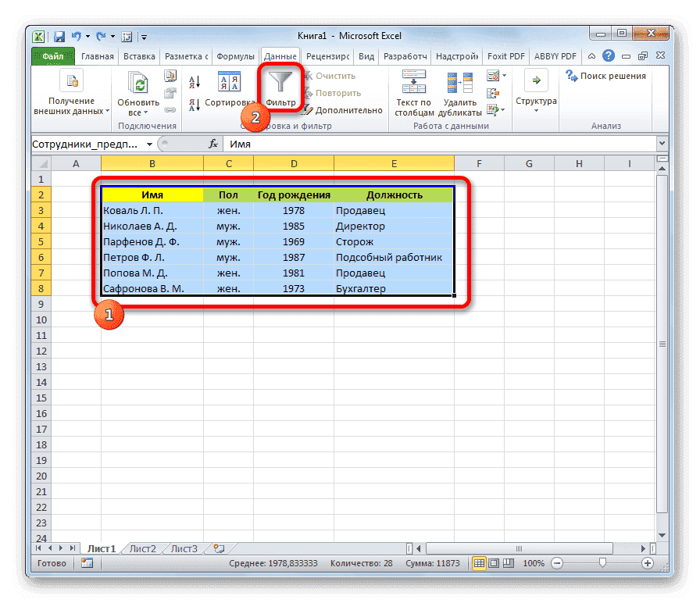The width and height of the screenshot is (700, 603).
Task: Switch to the Лист2 sheet tab
Action: [x=141, y=548]
